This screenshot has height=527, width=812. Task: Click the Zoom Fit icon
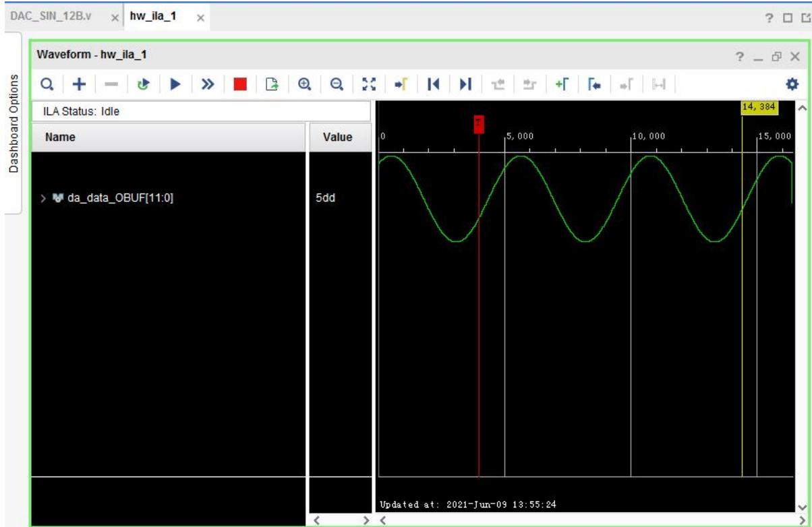pyautogui.click(x=368, y=84)
